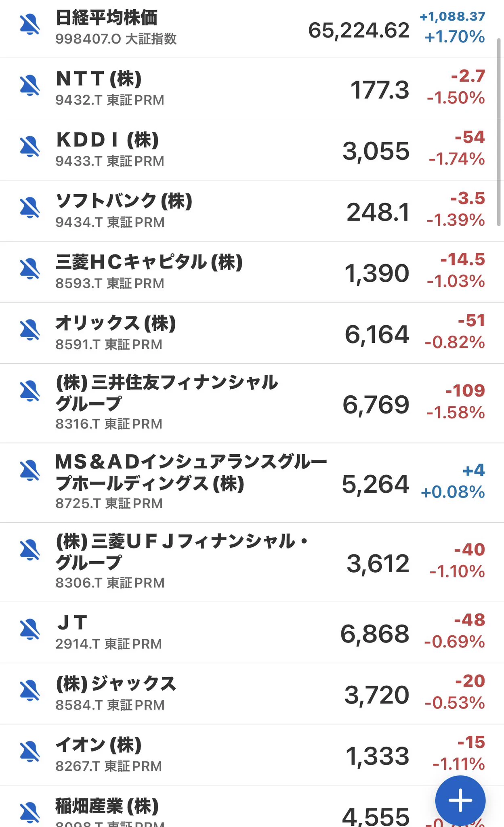Toggle the alert bell for 三菱HCキャピタル
The width and height of the screenshot is (504, 827).
(30, 269)
